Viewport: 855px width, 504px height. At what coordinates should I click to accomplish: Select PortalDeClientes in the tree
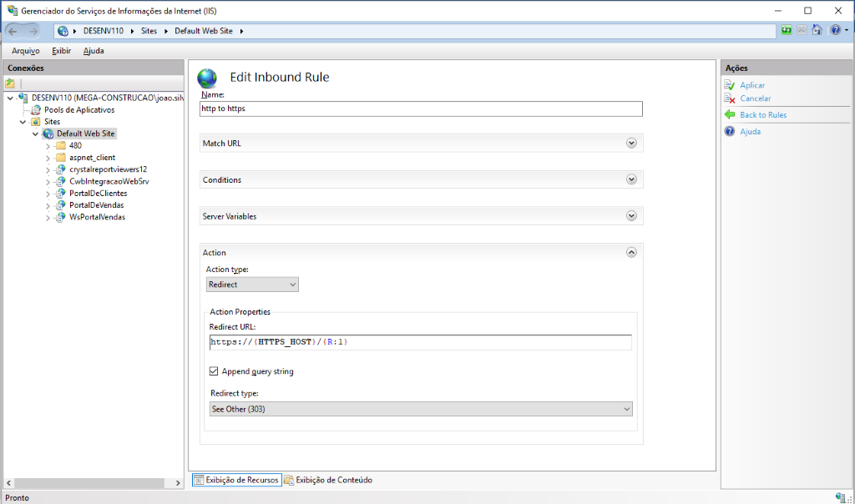pyautogui.click(x=98, y=193)
